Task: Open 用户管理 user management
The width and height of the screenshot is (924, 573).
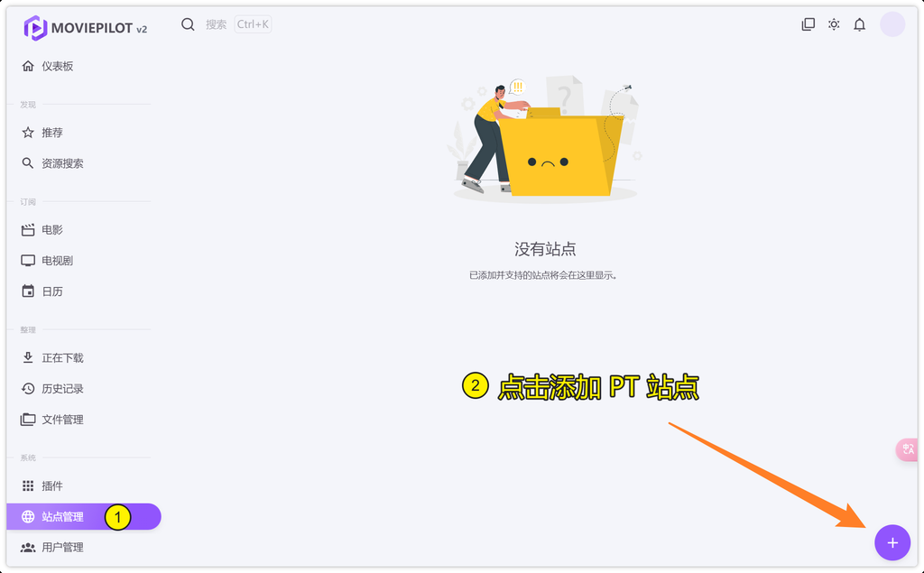Action: point(61,548)
